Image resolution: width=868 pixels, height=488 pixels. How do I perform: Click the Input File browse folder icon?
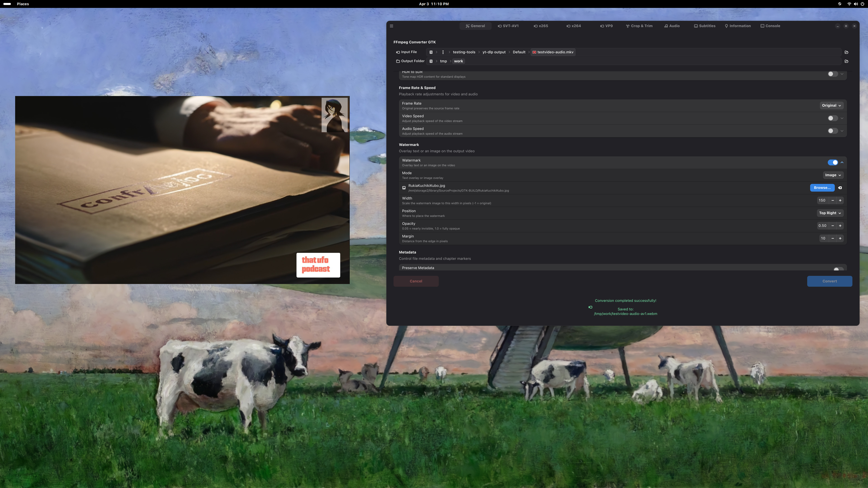(x=847, y=52)
